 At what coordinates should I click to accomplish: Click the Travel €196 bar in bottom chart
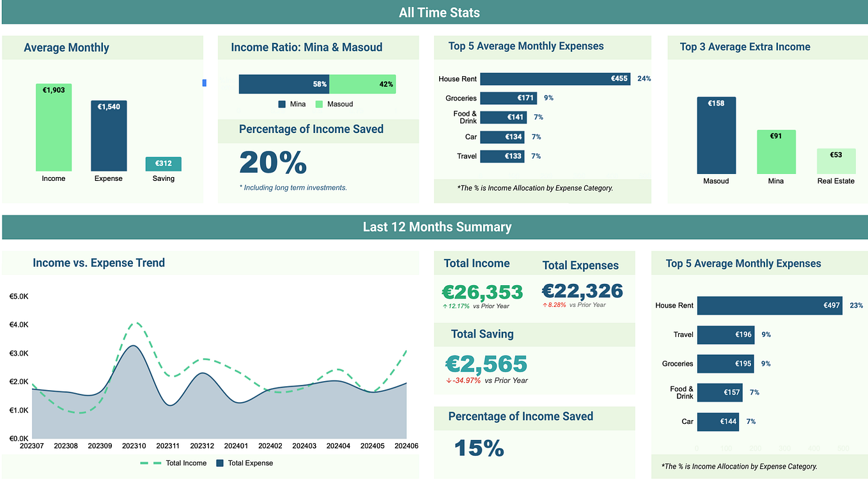[x=725, y=334]
